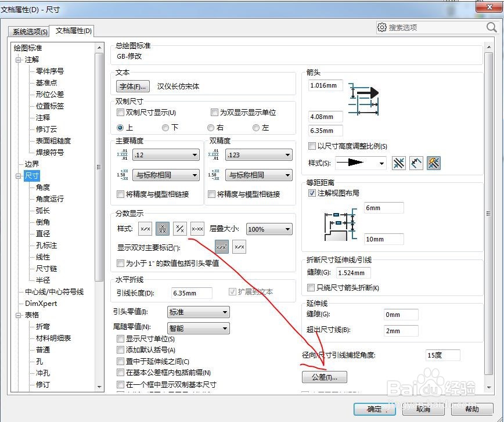
Task: Click the magnifier search icon
Action: (491, 27)
